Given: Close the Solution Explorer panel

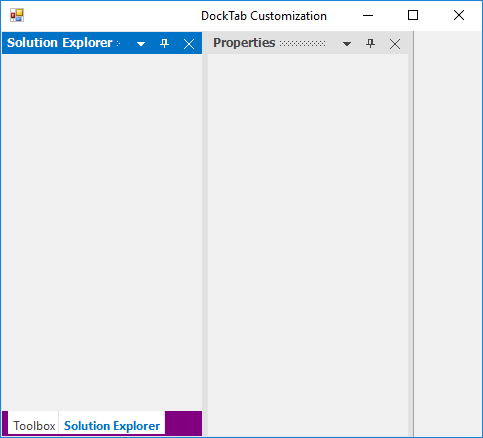Looking at the screenshot, I should click(189, 44).
